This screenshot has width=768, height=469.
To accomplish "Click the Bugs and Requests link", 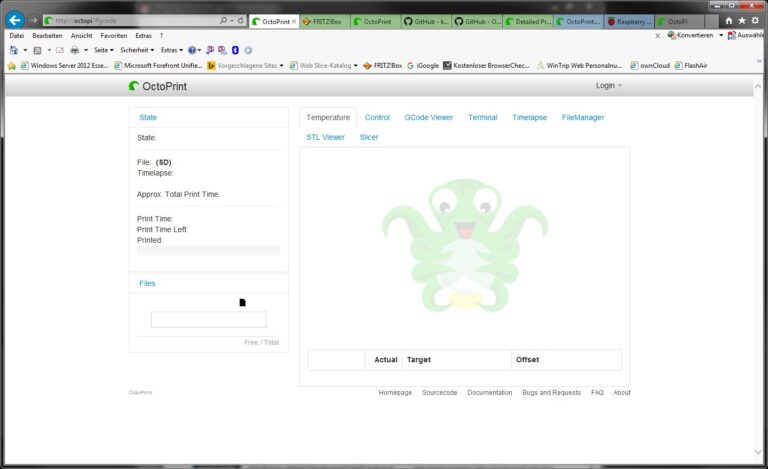I will pos(552,393).
